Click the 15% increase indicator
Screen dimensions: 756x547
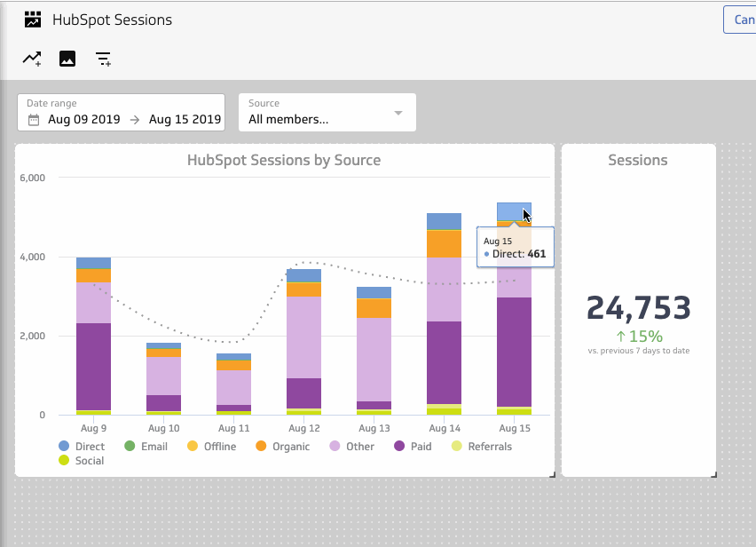click(x=638, y=335)
